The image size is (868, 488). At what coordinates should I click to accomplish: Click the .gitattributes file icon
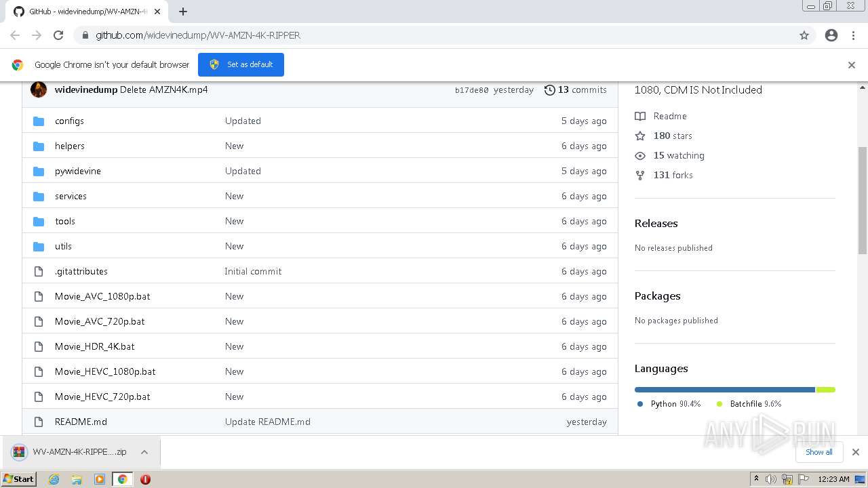point(39,271)
